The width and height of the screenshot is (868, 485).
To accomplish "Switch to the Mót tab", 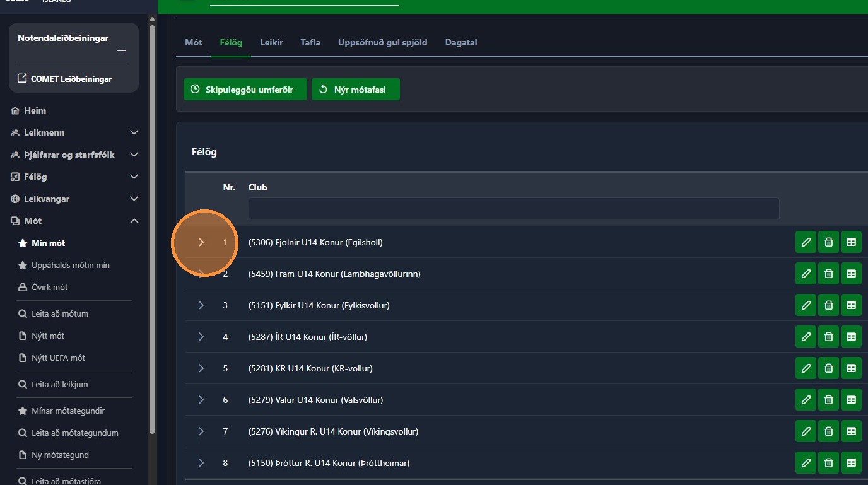I will click(x=194, y=42).
